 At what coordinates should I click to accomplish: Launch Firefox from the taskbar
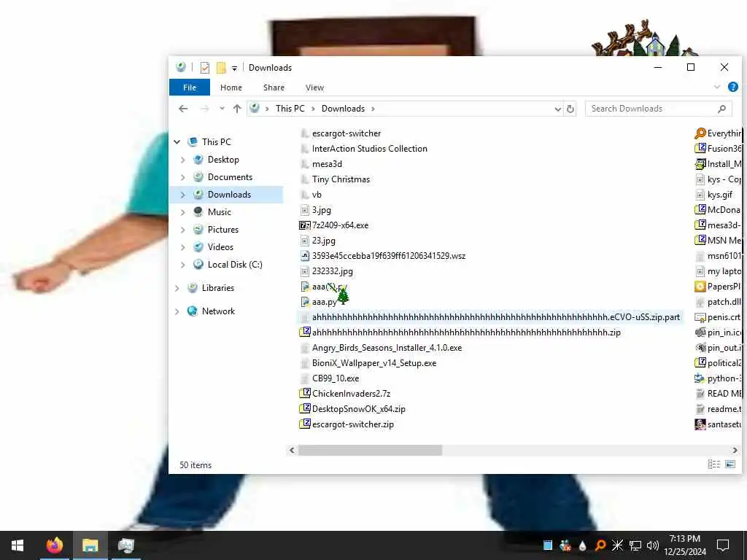[54, 545]
